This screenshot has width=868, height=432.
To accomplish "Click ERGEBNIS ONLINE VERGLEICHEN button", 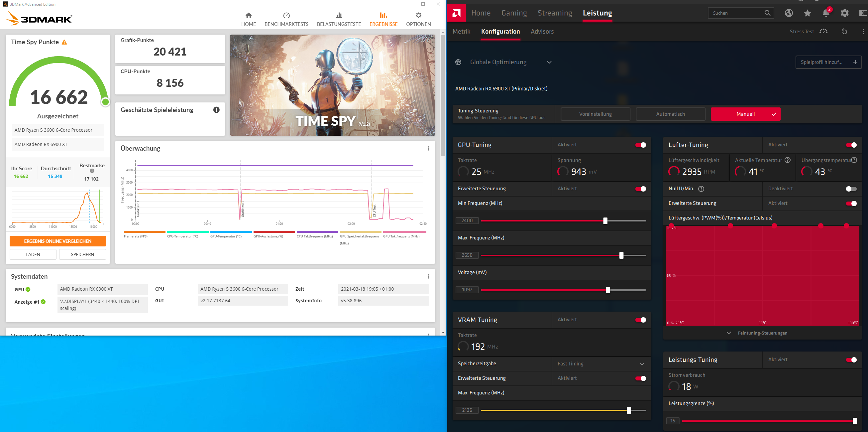I will click(x=57, y=241).
